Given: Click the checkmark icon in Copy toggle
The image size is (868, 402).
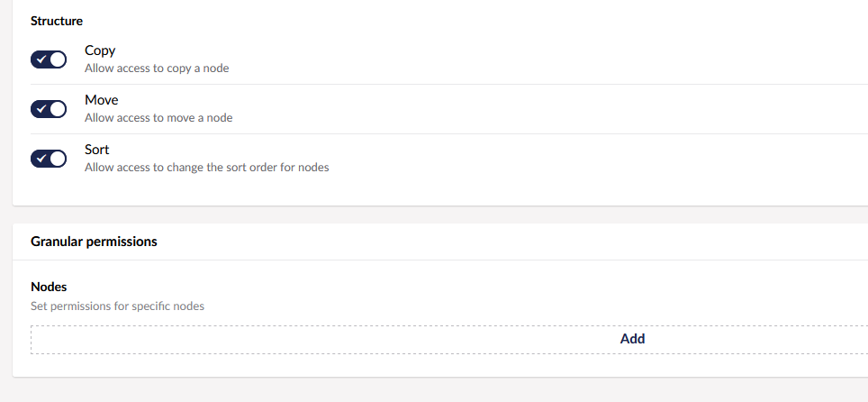Looking at the screenshot, I should pyautogui.click(x=41, y=59).
